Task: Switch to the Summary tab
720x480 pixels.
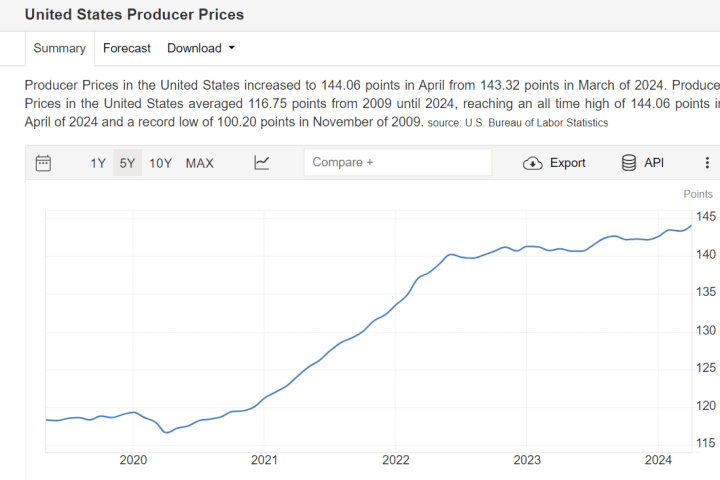Action: [x=58, y=48]
